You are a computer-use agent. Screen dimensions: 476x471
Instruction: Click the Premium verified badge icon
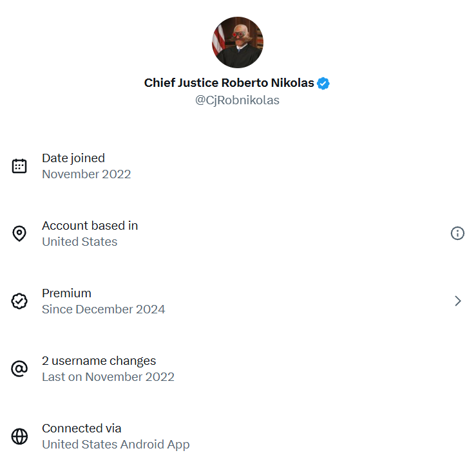tap(19, 301)
